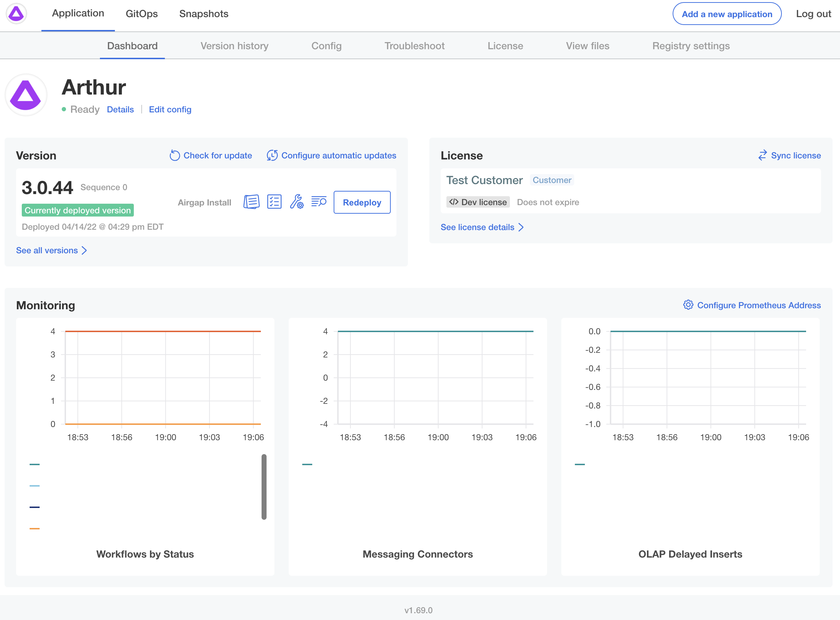840x620 pixels.
Task: Click the Edit config link
Action: tap(170, 109)
